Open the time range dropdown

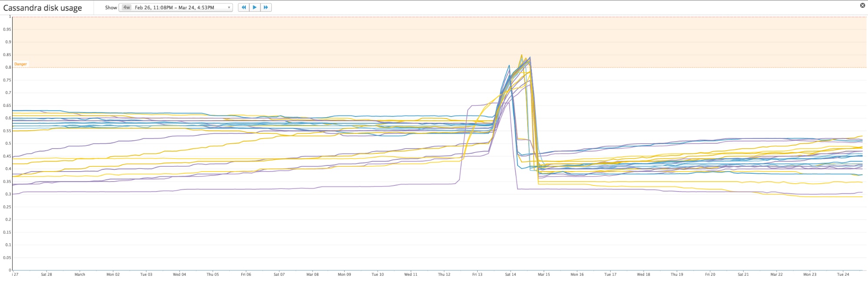(175, 7)
